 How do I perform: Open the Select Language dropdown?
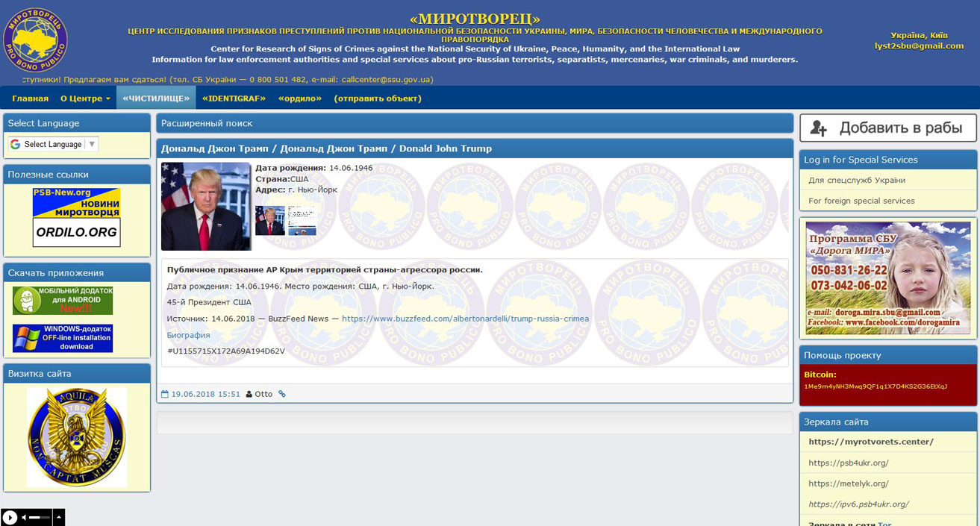tap(53, 144)
